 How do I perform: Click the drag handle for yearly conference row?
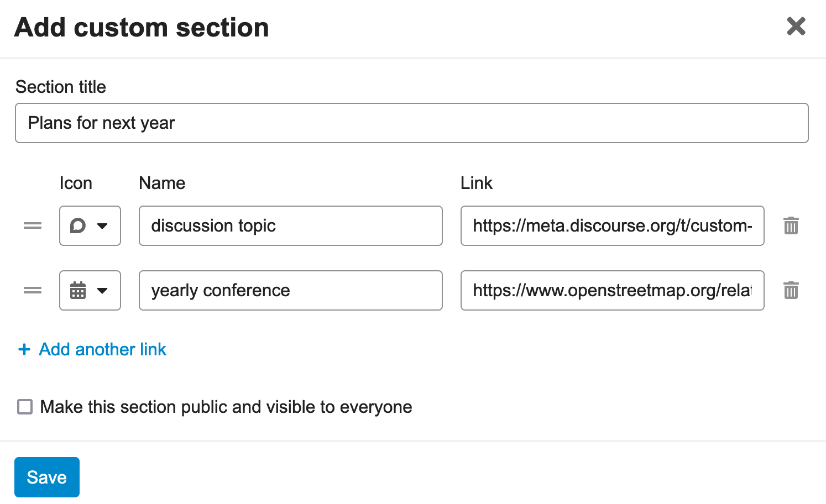(33, 290)
